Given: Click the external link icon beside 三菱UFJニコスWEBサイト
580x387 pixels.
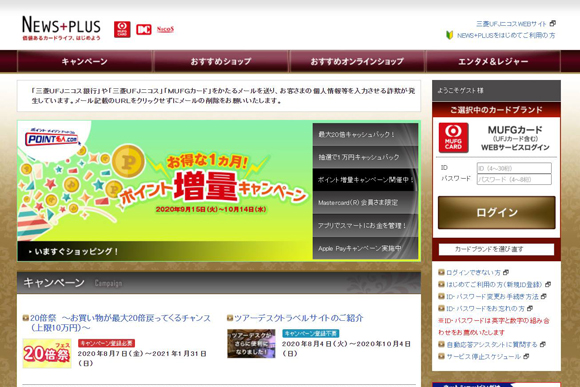Looking at the screenshot, I should (x=552, y=23).
